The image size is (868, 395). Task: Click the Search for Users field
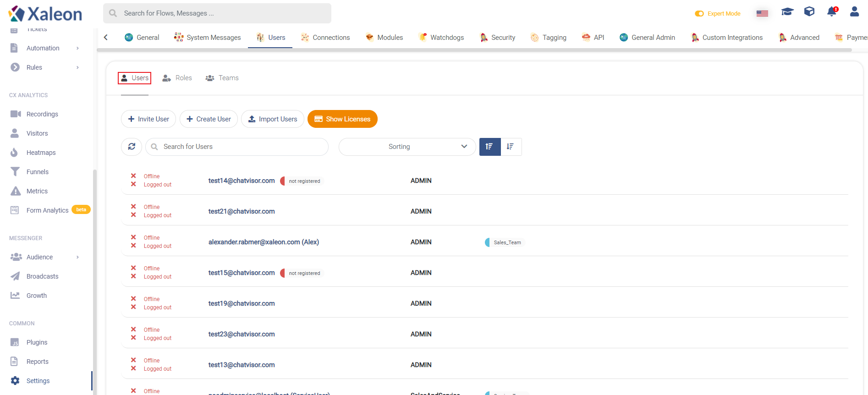pos(237,147)
